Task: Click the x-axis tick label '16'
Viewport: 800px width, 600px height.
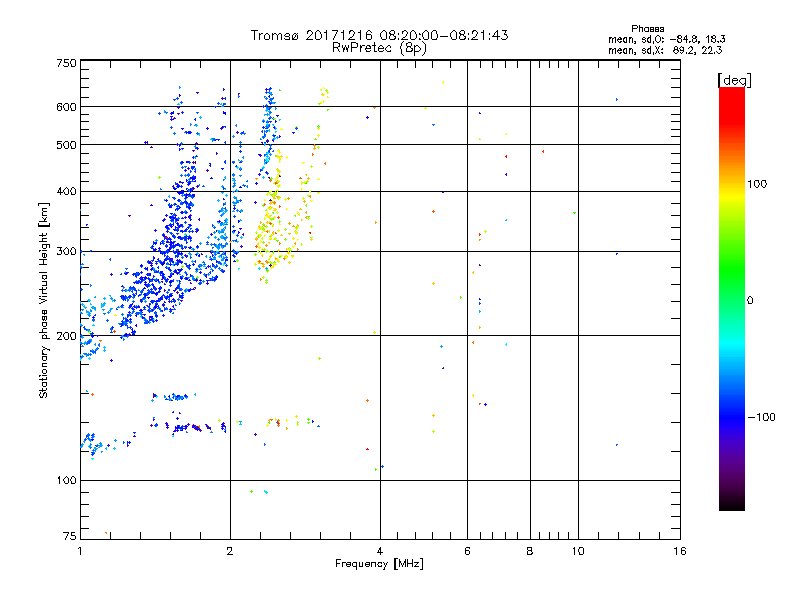Action: pyautogui.click(x=680, y=551)
